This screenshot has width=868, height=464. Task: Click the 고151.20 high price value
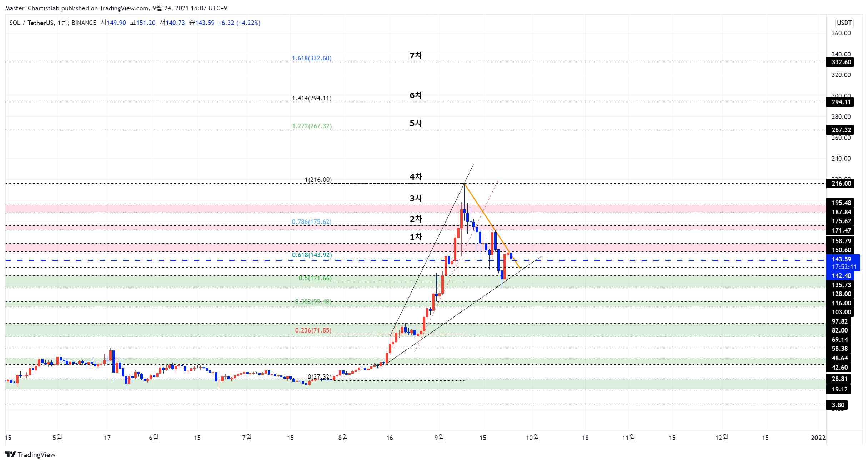click(x=143, y=23)
